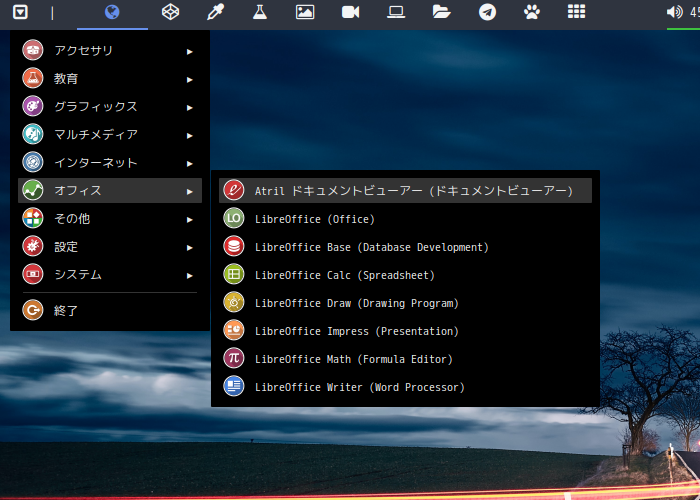The width and height of the screenshot is (700, 500).
Task: Open the globe web browser panel icon
Action: [x=112, y=12]
